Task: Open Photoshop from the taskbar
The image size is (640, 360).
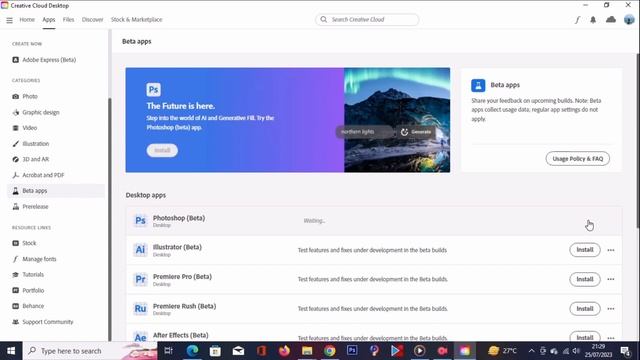Action: 352,351
